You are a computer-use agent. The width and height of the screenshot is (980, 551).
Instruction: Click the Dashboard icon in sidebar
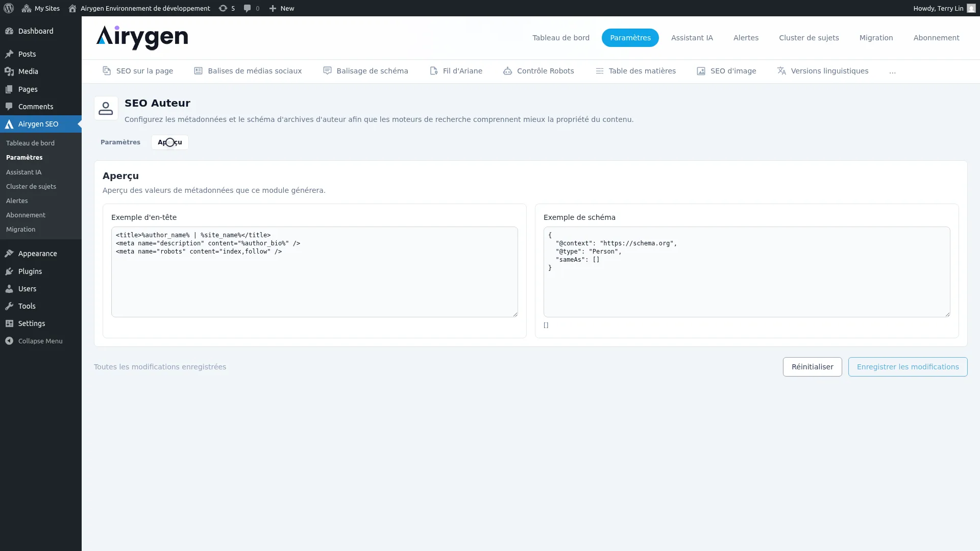tap(9, 31)
